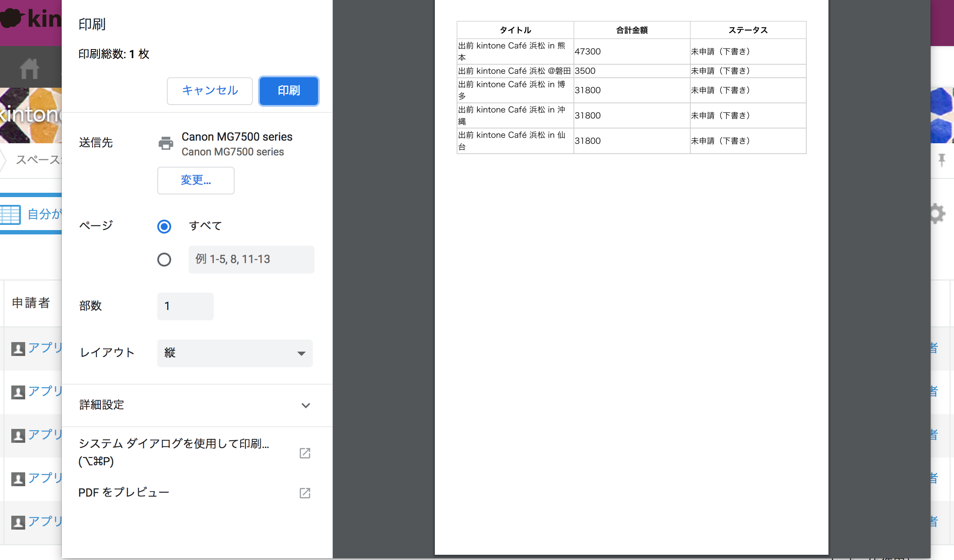Click the キャンセル button
954x560 pixels.
click(210, 91)
